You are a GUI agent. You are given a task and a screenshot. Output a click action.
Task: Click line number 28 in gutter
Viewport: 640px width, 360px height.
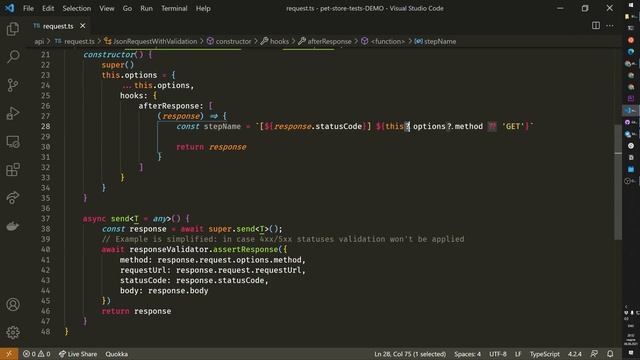coord(45,126)
